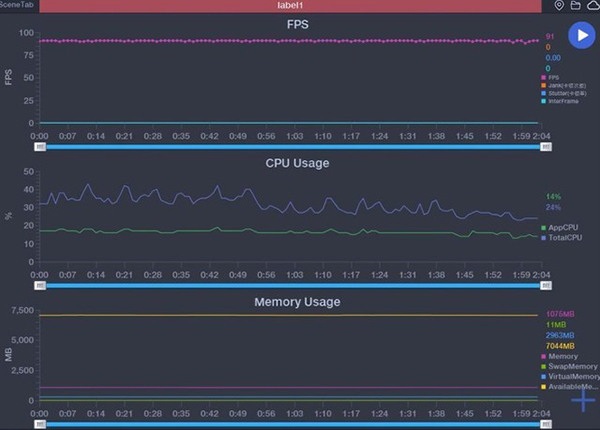This screenshot has height=430, width=600.
Task: Click the Memory Usage chart left range handle
Action: [x=40, y=424]
